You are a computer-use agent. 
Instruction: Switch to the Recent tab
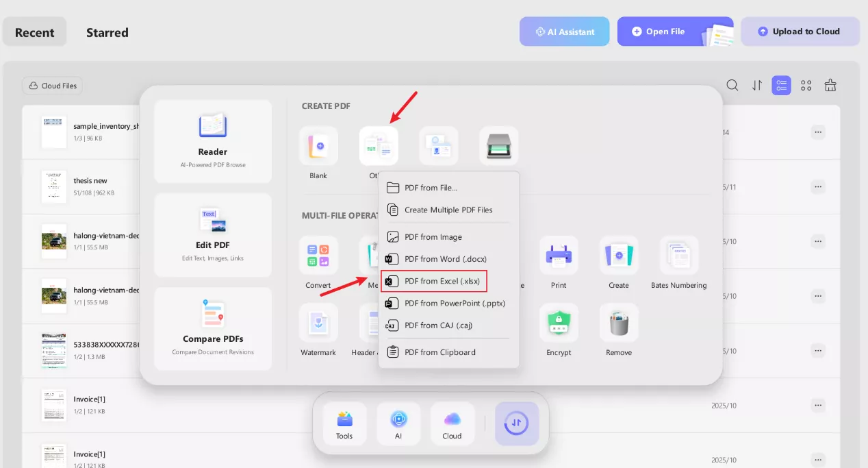click(35, 32)
